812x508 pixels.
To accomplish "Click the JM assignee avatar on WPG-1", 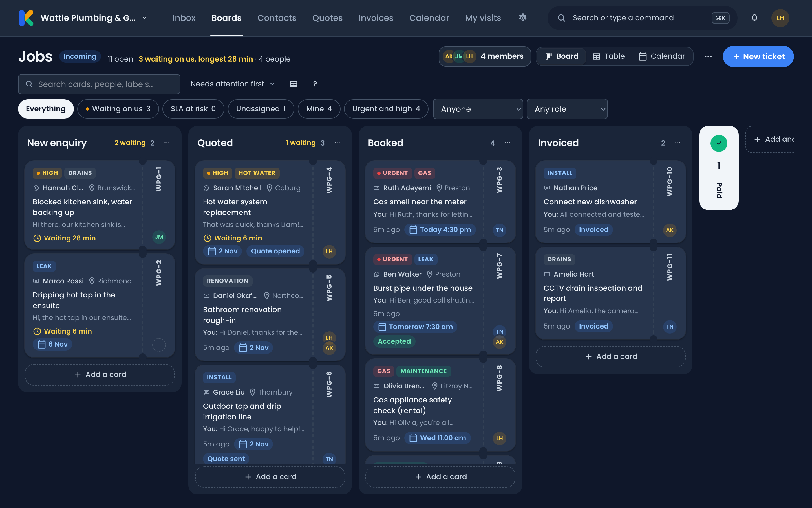I will (x=159, y=237).
